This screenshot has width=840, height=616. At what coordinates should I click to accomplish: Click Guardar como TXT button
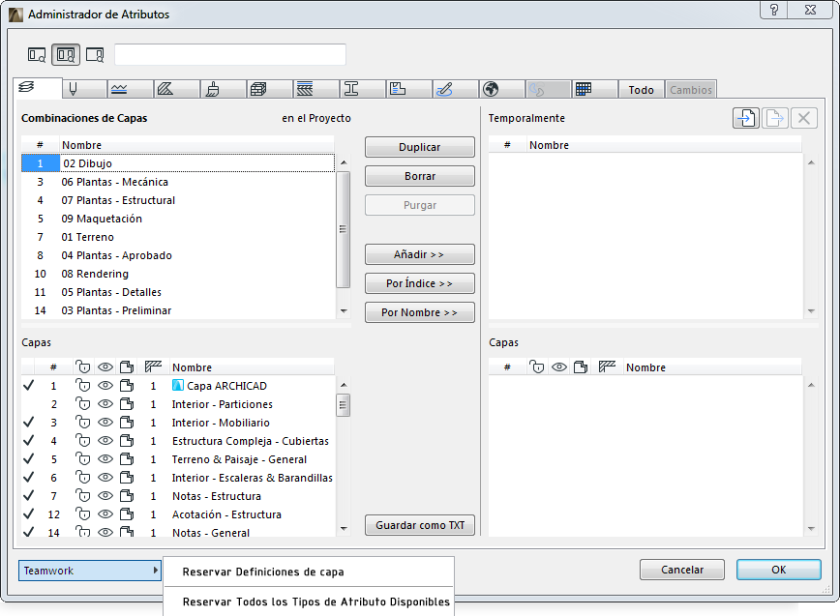point(419,525)
